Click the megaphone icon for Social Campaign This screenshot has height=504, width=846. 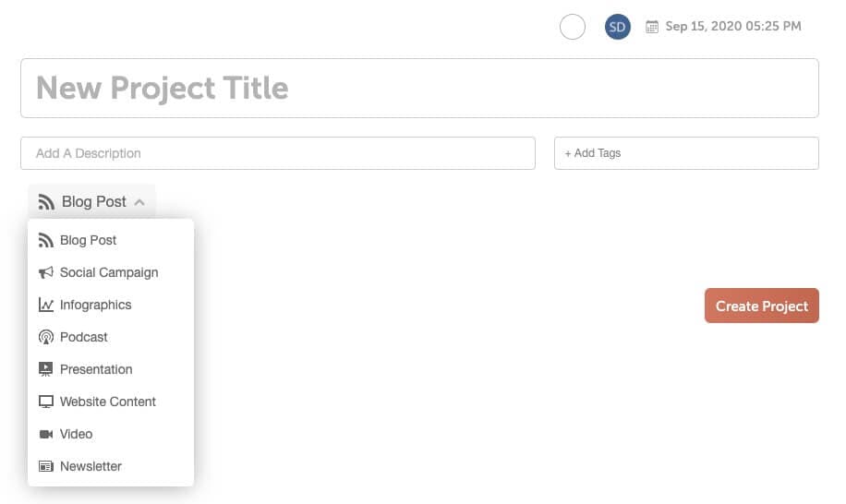click(46, 272)
